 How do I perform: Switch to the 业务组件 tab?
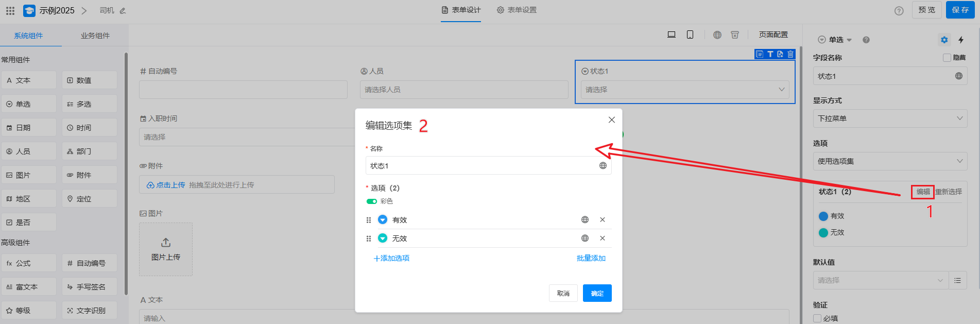point(95,36)
